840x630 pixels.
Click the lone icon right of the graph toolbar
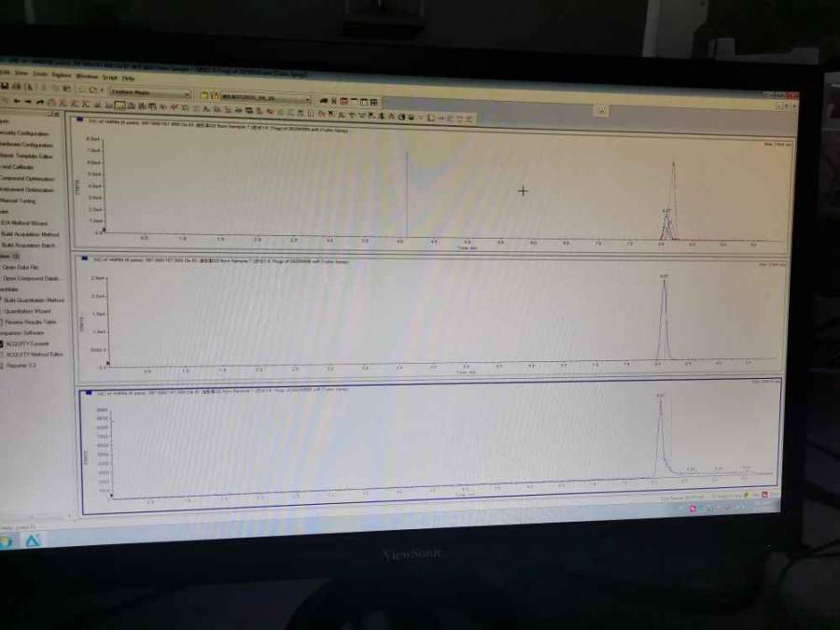coord(602,111)
